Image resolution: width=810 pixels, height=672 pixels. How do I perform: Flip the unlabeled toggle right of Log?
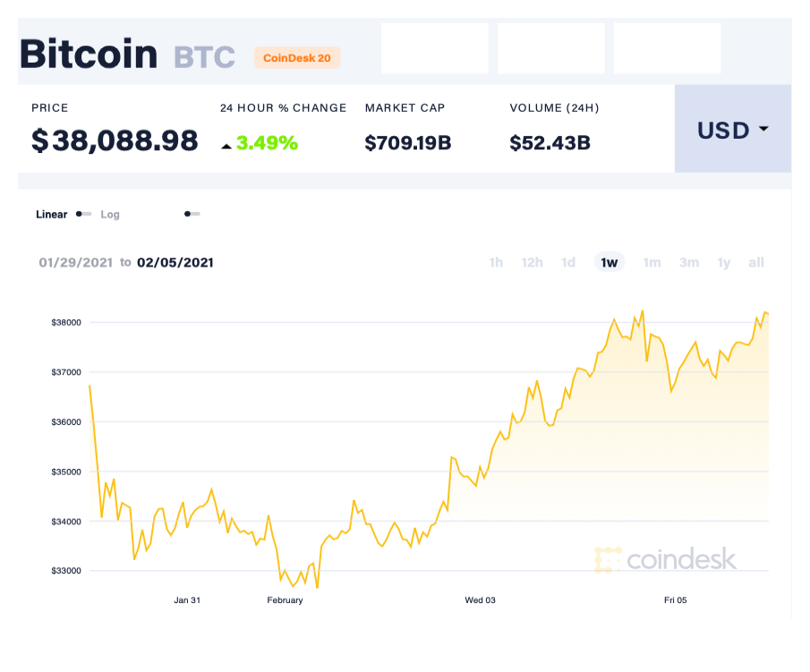[x=192, y=214]
